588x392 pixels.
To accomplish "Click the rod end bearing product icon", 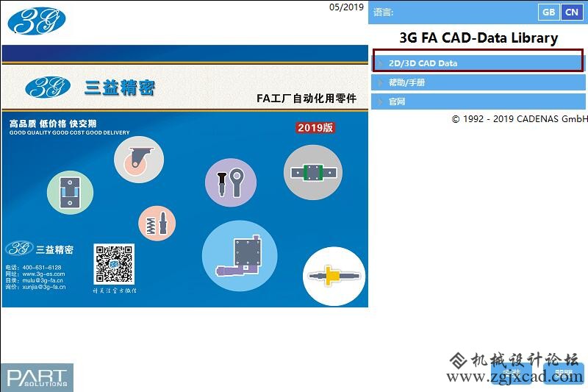I will click(231, 182).
